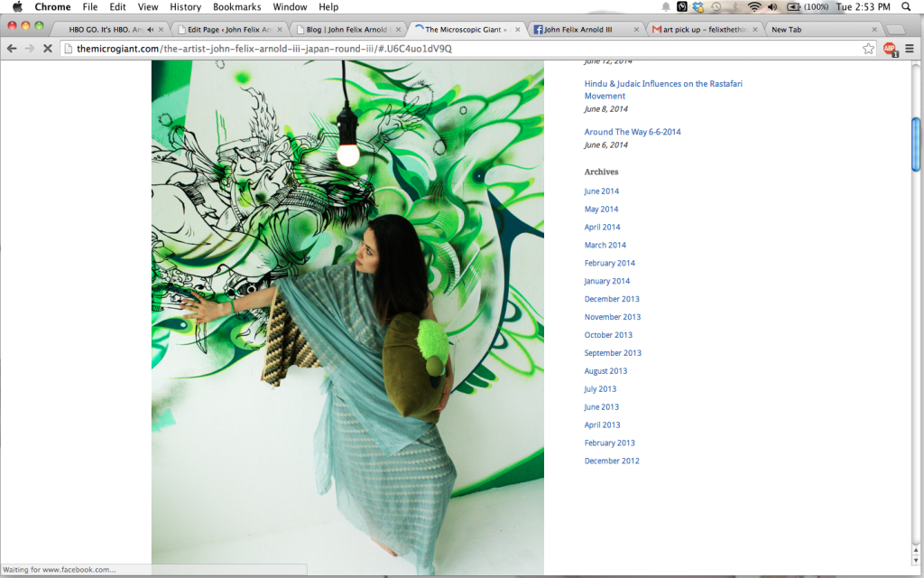Open the May 2014 archive
924x578 pixels.
(601, 210)
